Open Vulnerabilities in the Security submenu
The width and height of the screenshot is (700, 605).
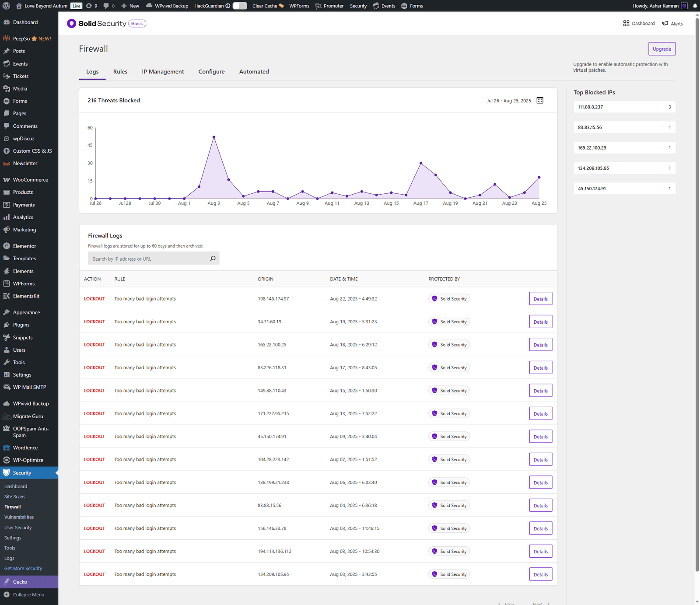pos(19,517)
